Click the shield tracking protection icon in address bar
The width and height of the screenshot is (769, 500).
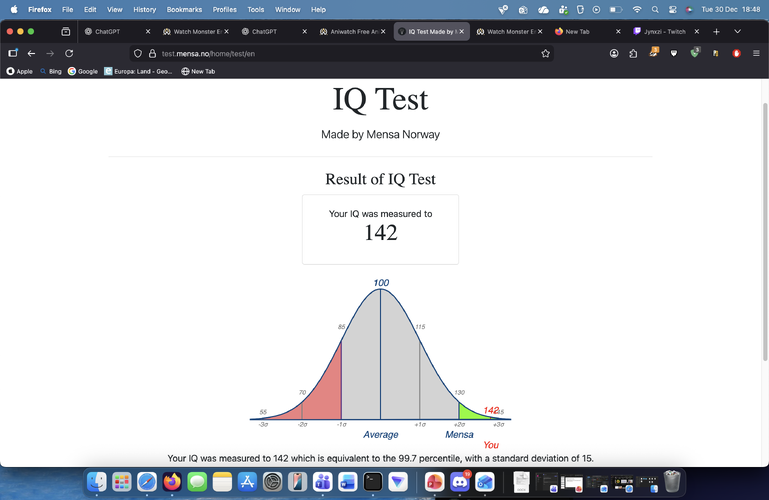pos(138,53)
